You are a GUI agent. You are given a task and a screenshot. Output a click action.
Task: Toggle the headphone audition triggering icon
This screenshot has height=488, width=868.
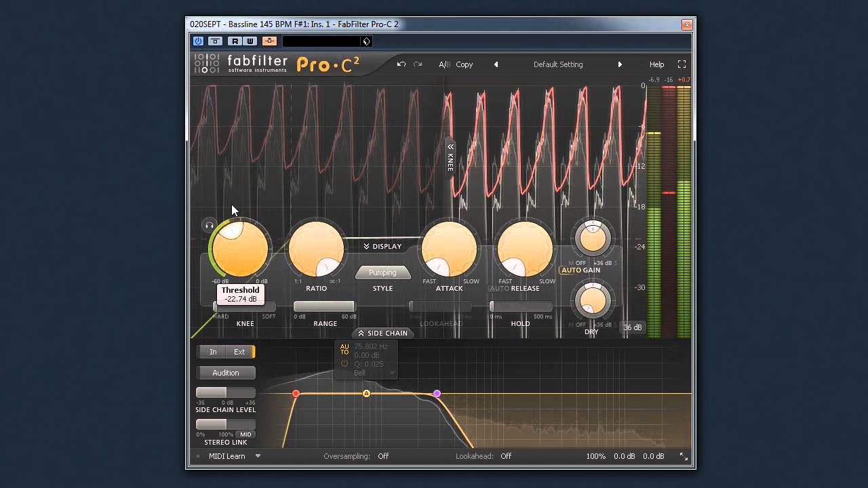210,225
